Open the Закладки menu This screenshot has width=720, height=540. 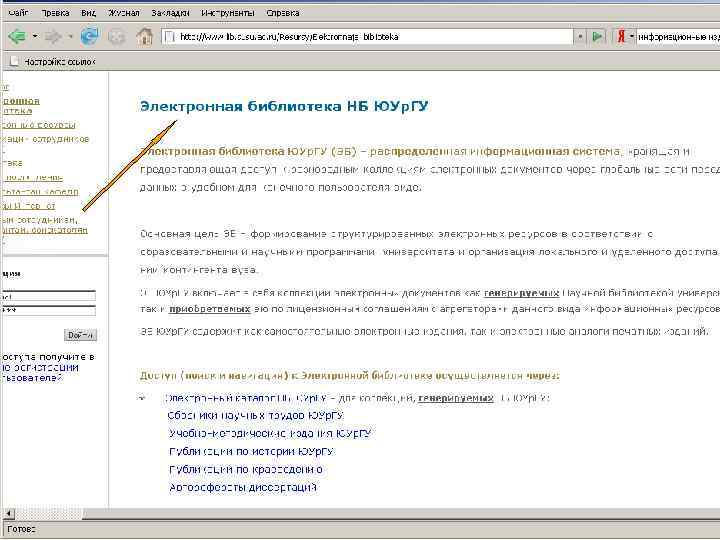(x=170, y=13)
